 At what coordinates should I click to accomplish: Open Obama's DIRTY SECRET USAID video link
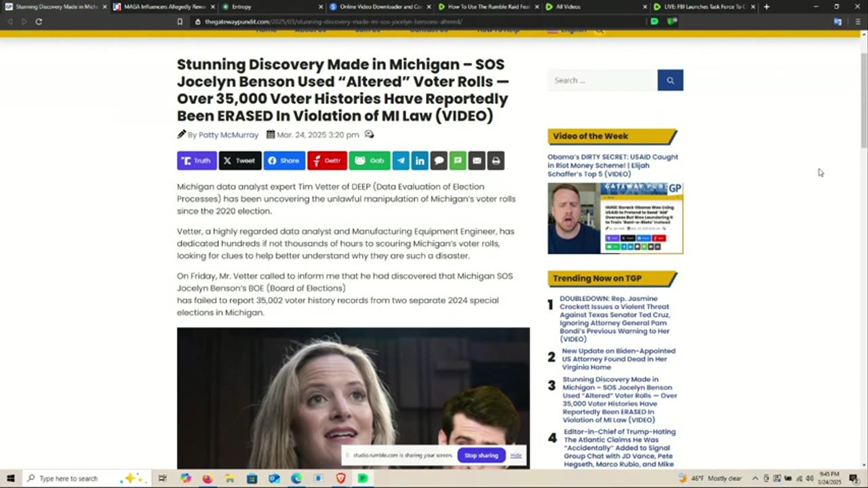[x=613, y=165]
